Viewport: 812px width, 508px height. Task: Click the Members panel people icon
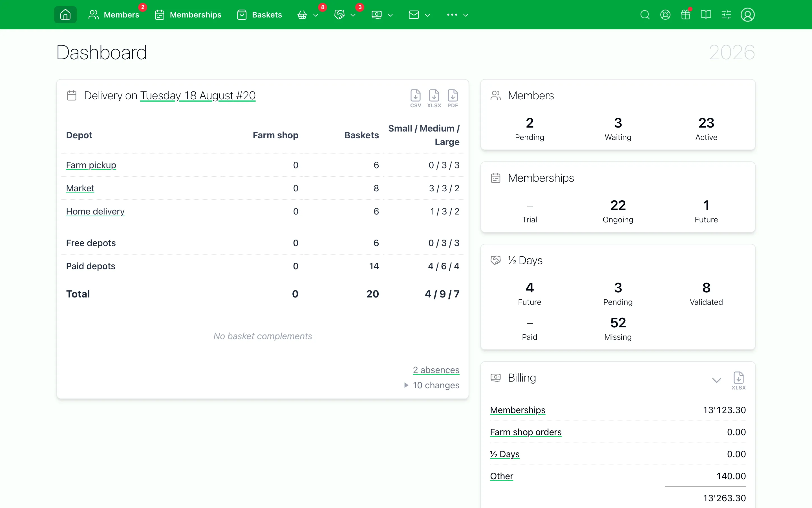pos(496,95)
